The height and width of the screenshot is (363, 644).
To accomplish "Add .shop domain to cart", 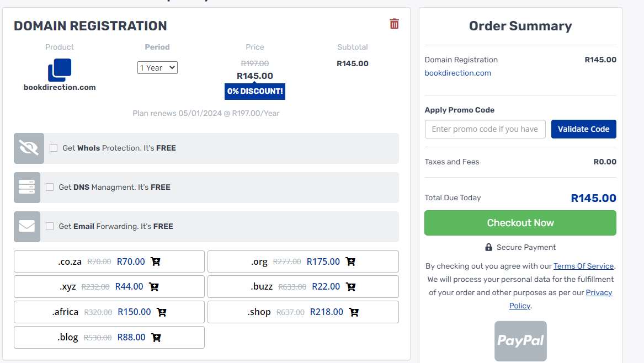I will click(354, 312).
